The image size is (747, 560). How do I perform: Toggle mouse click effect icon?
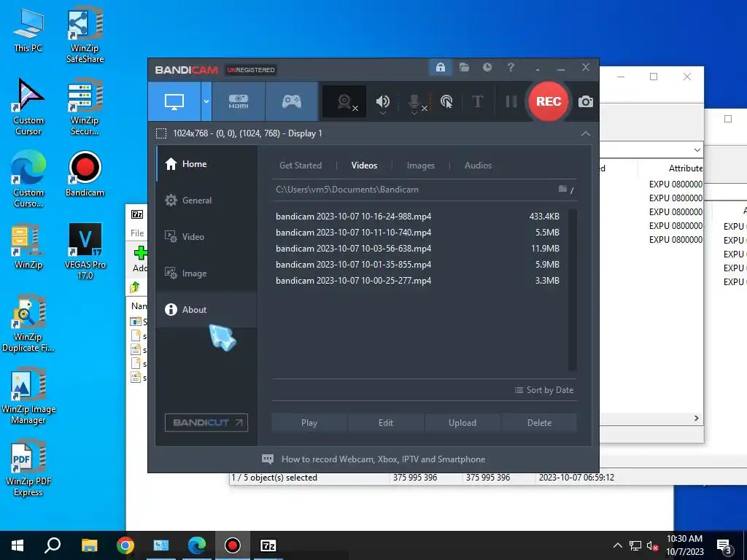[446, 101]
